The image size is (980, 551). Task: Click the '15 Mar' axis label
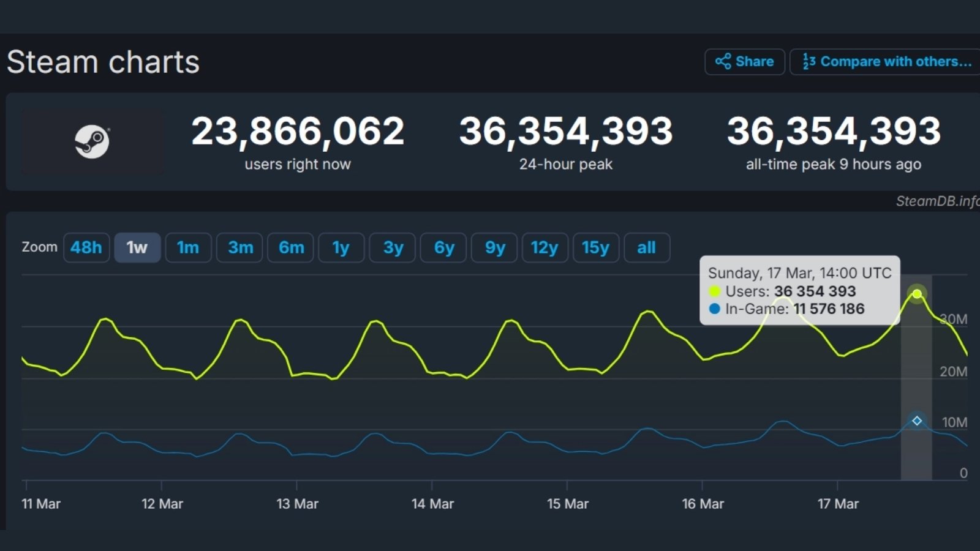click(568, 504)
